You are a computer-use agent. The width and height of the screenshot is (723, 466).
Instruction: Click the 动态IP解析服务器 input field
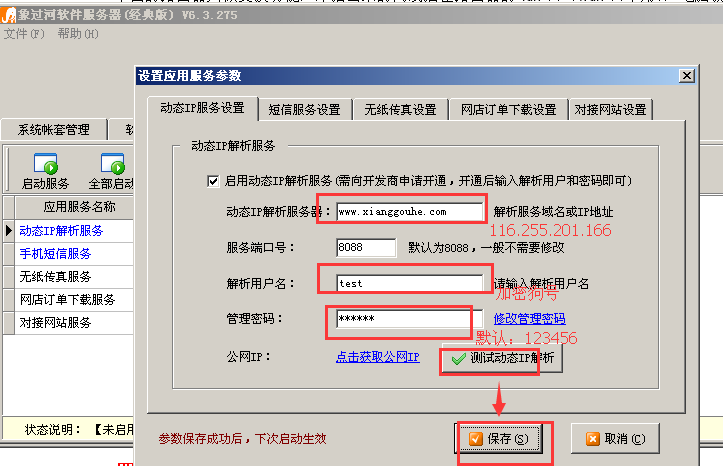pos(409,212)
